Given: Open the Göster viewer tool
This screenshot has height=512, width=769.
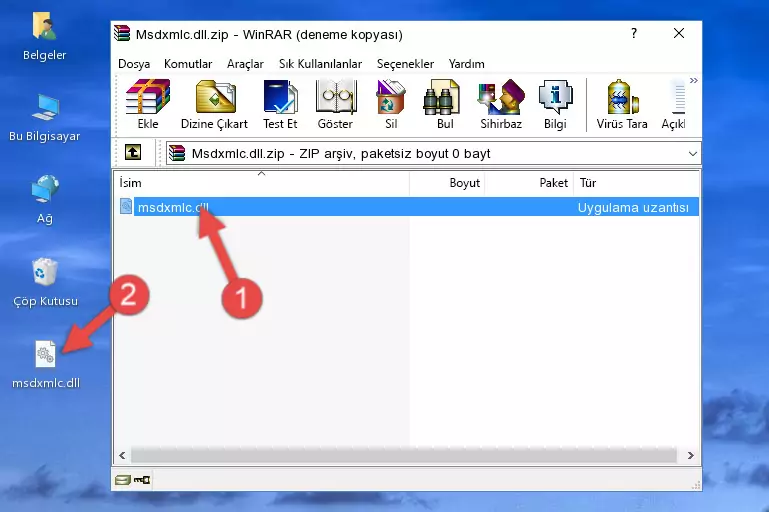Looking at the screenshot, I should pos(335,104).
